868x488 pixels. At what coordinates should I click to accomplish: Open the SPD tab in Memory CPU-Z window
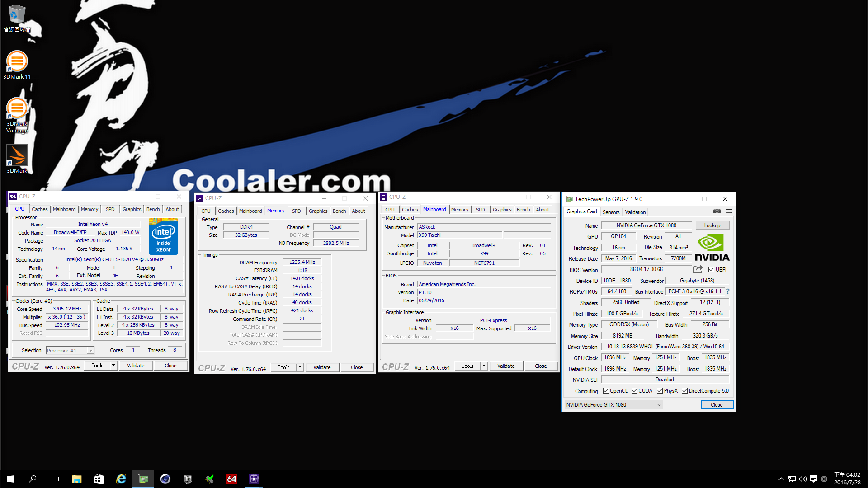296,211
